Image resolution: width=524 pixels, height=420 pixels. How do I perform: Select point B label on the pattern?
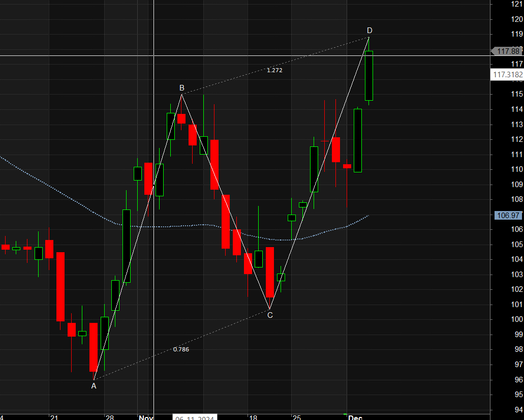[181, 87]
